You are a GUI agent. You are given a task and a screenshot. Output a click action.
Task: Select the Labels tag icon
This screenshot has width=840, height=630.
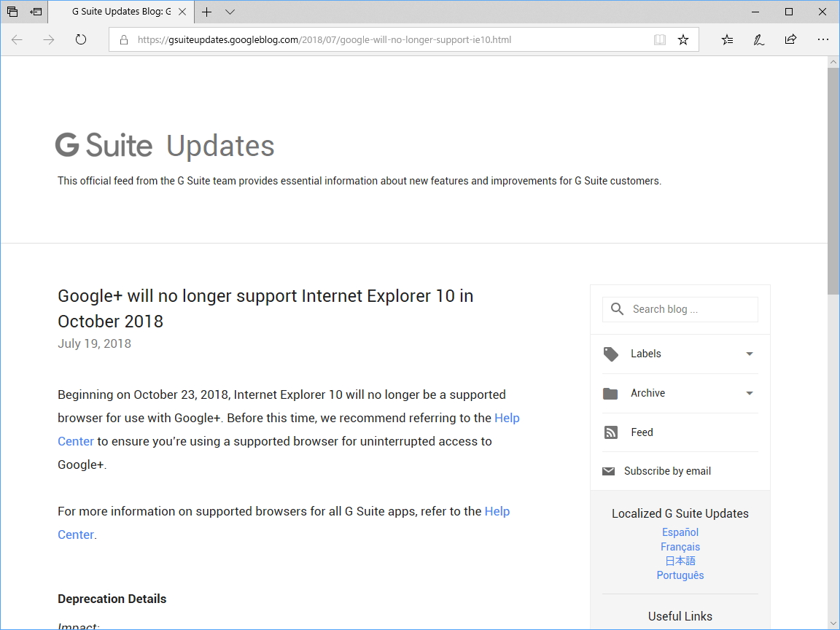point(610,354)
